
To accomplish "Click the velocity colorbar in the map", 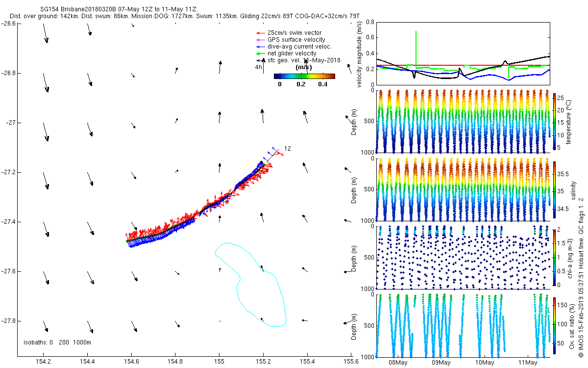I will click(x=304, y=76).
